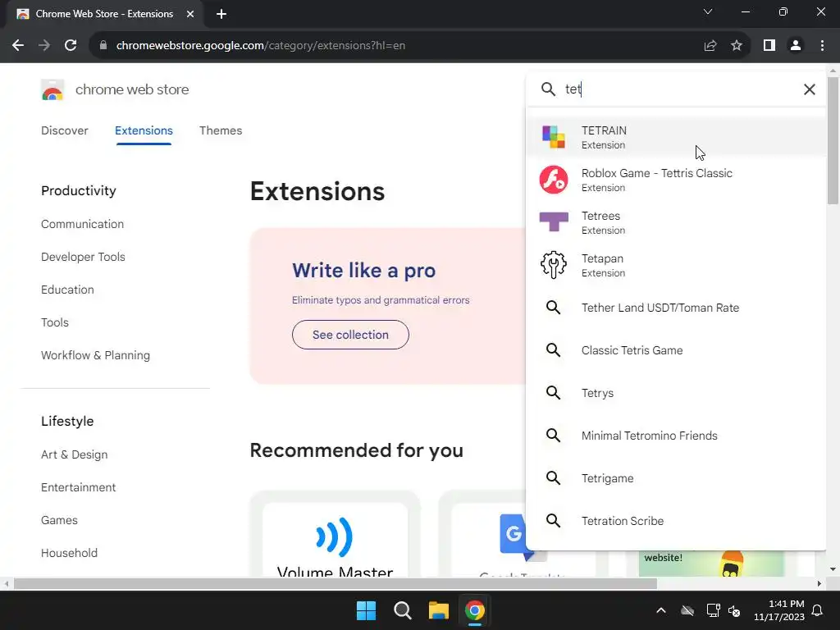This screenshot has width=840, height=630.
Task: Click magnifier icon beside Tetrys
Action: pyautogui.click(x=554, y=393)
